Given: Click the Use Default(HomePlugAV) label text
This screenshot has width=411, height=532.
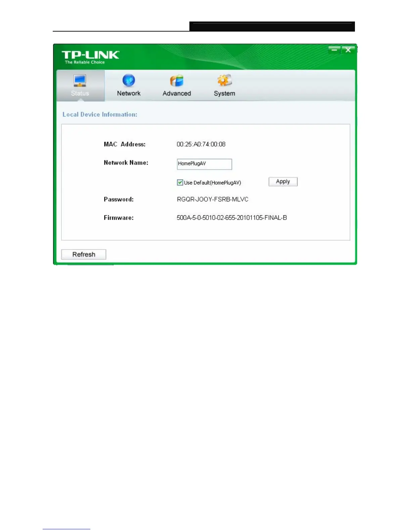Looking at the screenshot, I should coord(213,183).
